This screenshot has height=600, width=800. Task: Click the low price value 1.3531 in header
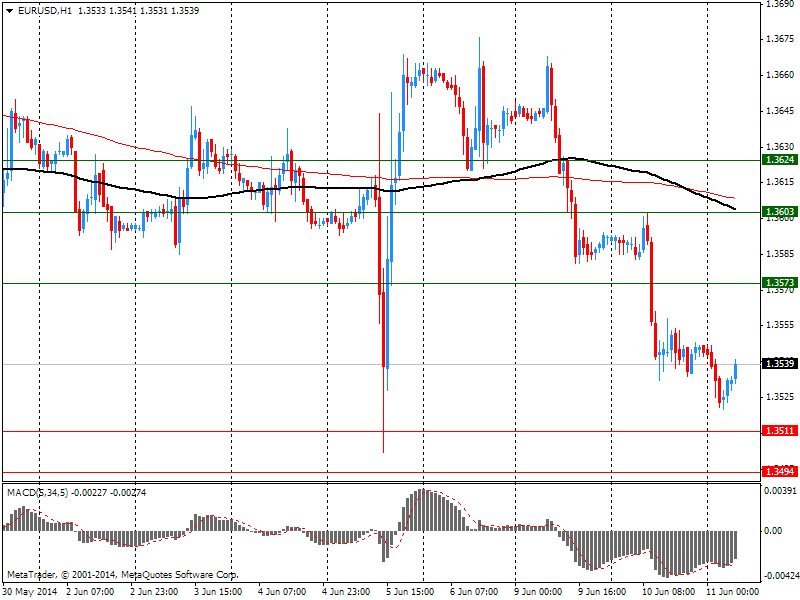154,11
